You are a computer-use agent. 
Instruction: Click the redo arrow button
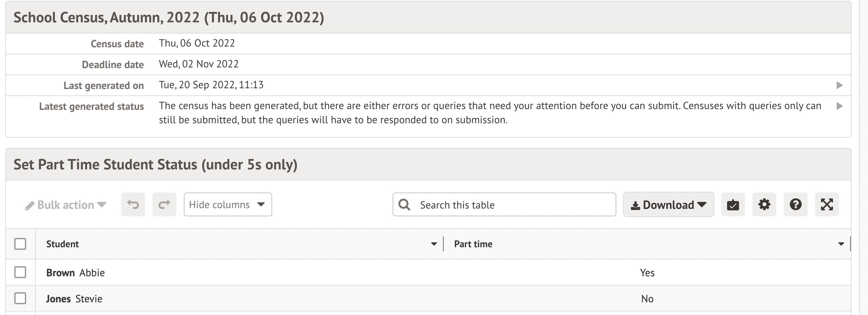point(164,204)
